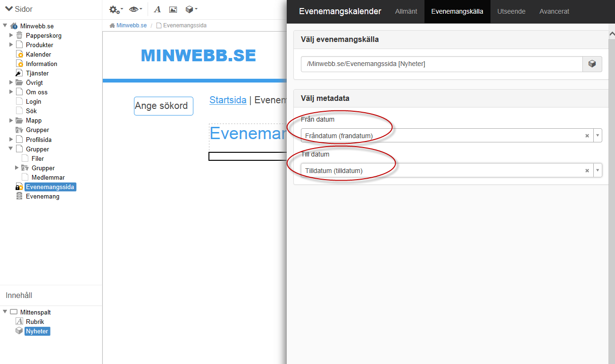Click the MINWEBB.SE logo heading

point(198,56)
